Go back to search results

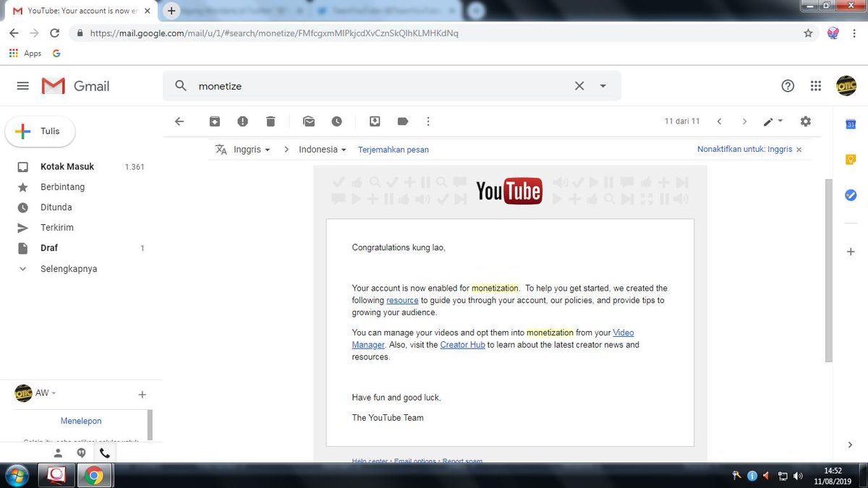180,121
